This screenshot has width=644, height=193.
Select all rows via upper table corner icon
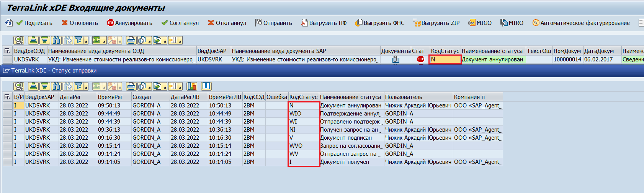[7, 51]
